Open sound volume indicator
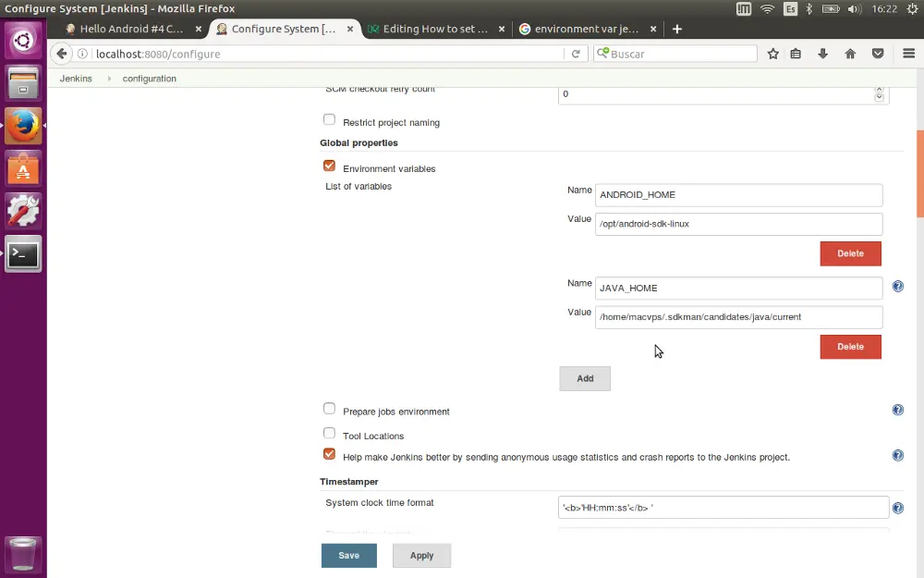 coord(855,9)
